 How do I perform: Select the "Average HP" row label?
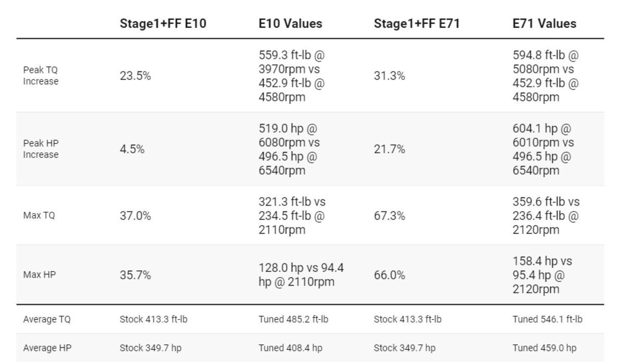pyautogui.click(x=47, y=348)
